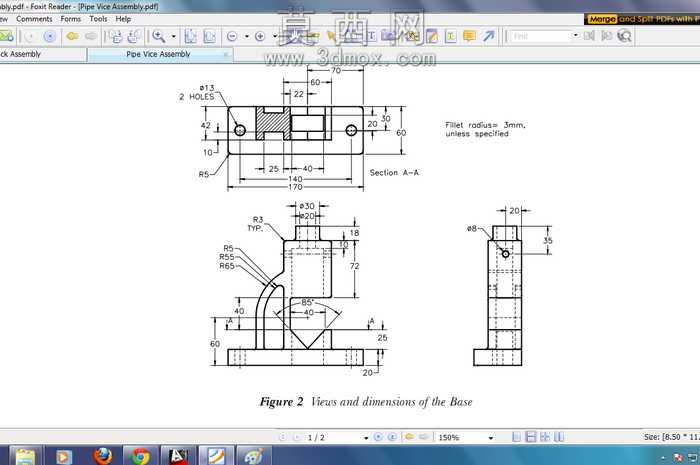Click the find next icon
The image size is (700, 465).
(607, 36)
